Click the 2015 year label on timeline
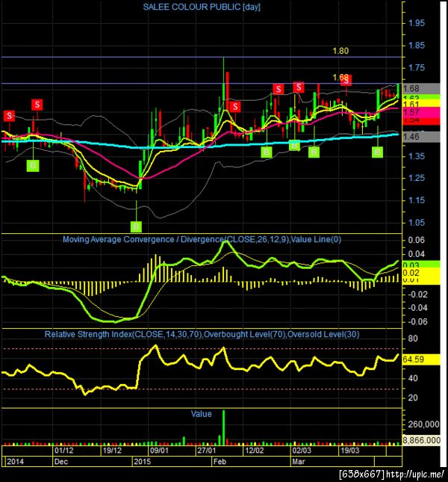 143,461
